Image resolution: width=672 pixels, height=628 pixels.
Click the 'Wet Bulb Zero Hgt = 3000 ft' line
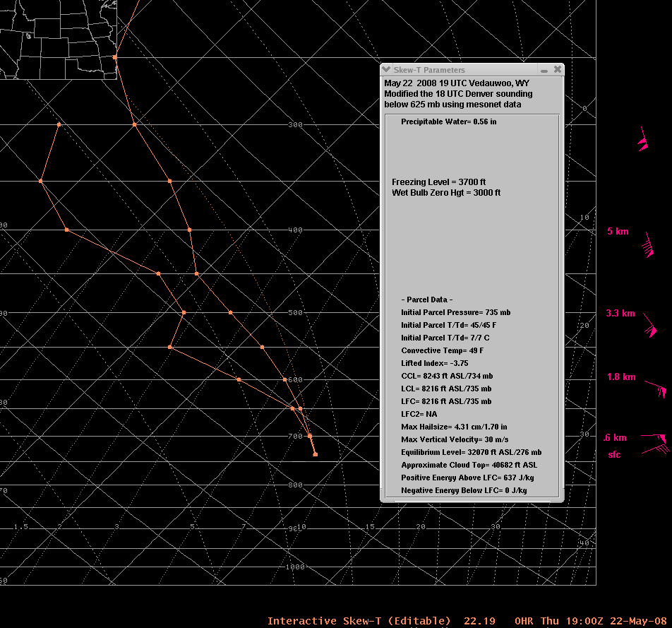(445, 193)
